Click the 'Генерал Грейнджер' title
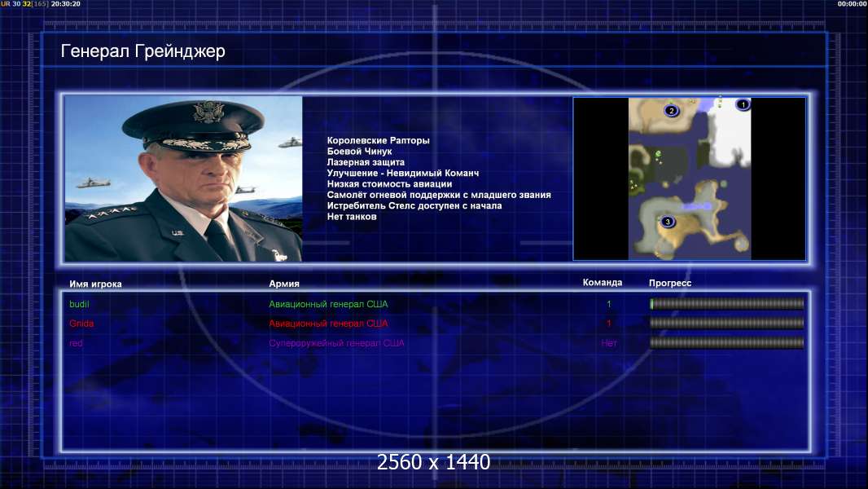This screenshot has height=489, width=868. [142, 51]
